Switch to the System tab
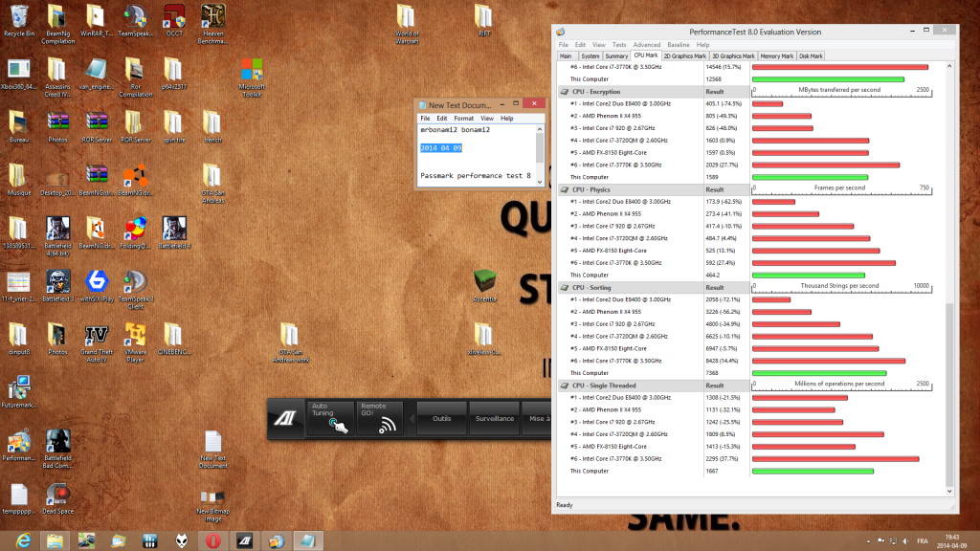This screenshot has width=980, height=551. tap(590, 56)
